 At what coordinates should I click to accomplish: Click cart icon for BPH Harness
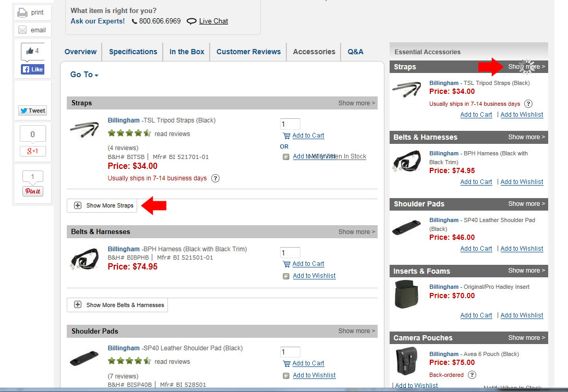point(286,264)
